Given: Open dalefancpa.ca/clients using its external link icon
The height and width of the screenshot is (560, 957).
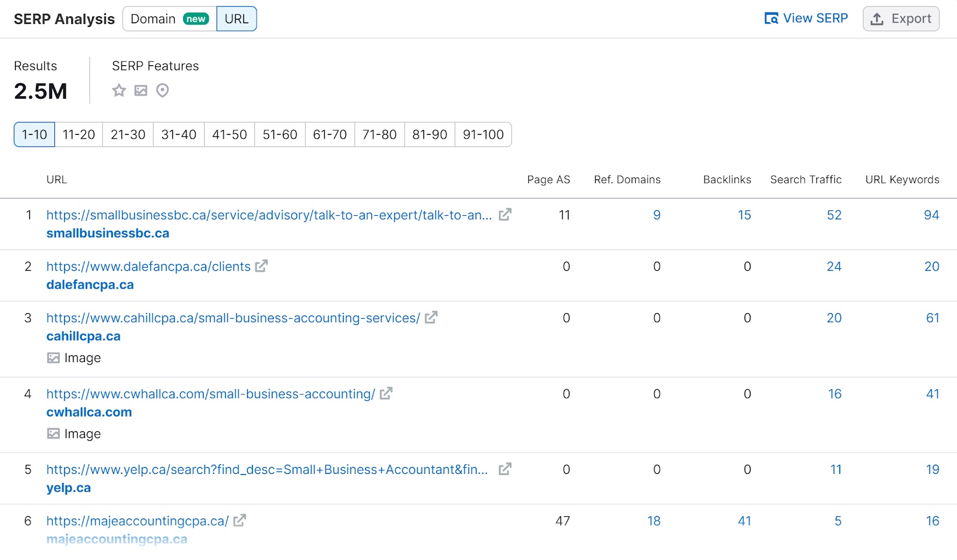Looking at the screenshot, I should [261, 267].
